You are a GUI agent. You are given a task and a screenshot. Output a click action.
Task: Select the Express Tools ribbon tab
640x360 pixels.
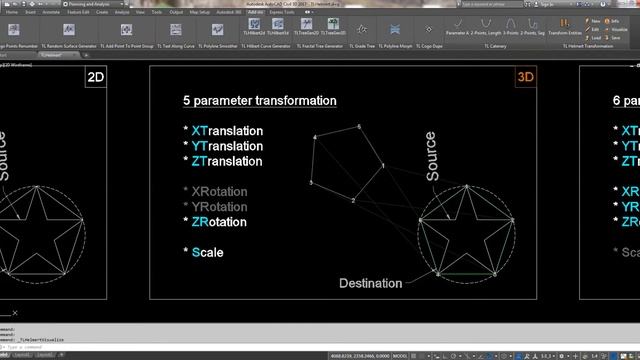point(282,12)
